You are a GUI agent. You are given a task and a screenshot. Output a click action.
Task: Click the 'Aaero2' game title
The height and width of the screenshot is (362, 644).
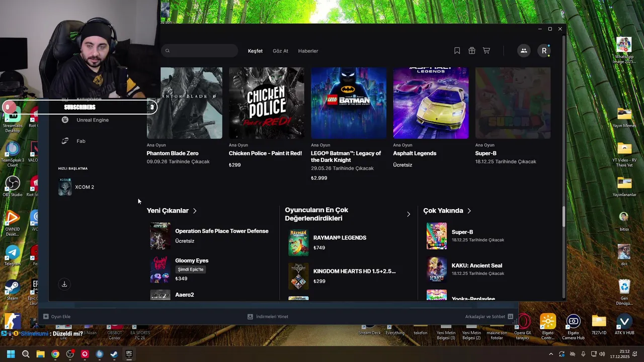(x=185, y=295)
